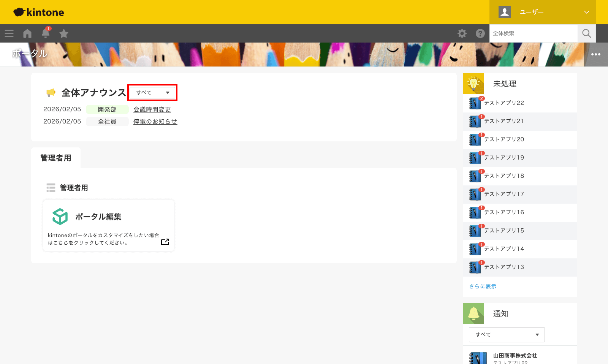
Task: Go to the Home portal icon
Action: coord(27,33)
